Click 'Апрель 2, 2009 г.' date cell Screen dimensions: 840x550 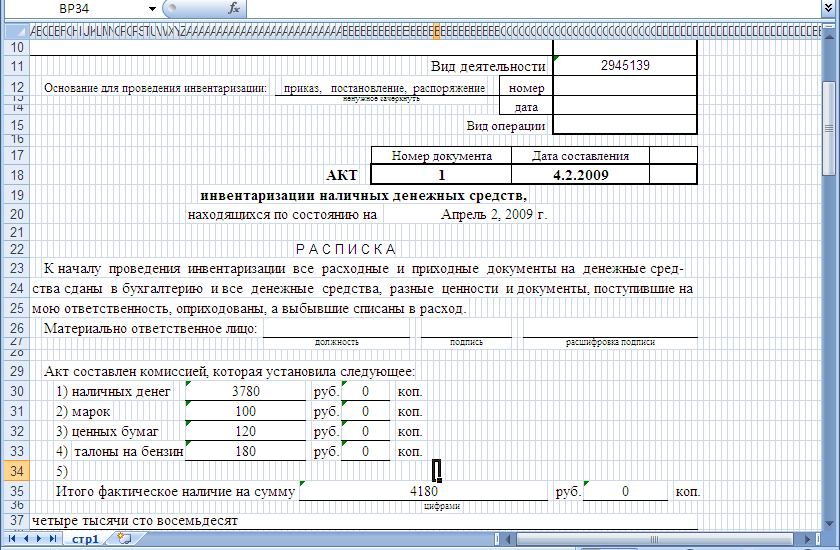493,215
